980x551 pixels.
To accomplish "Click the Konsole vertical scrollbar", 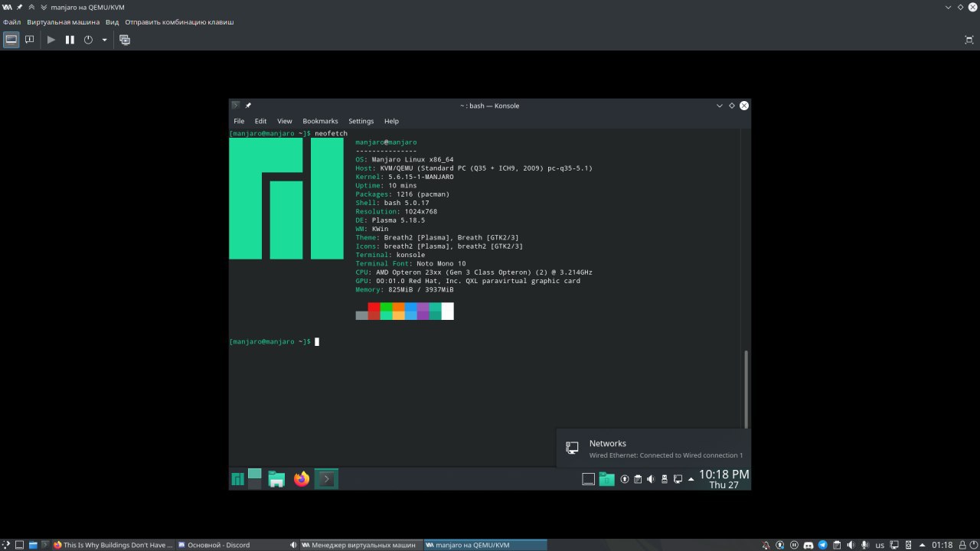I will [x=746, y=389].
